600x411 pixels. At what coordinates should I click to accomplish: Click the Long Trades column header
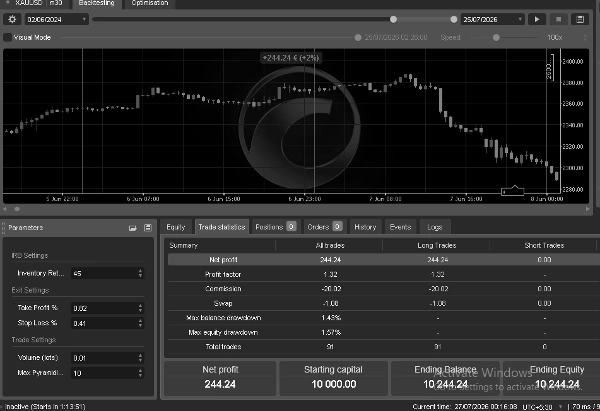coord(437,245)
